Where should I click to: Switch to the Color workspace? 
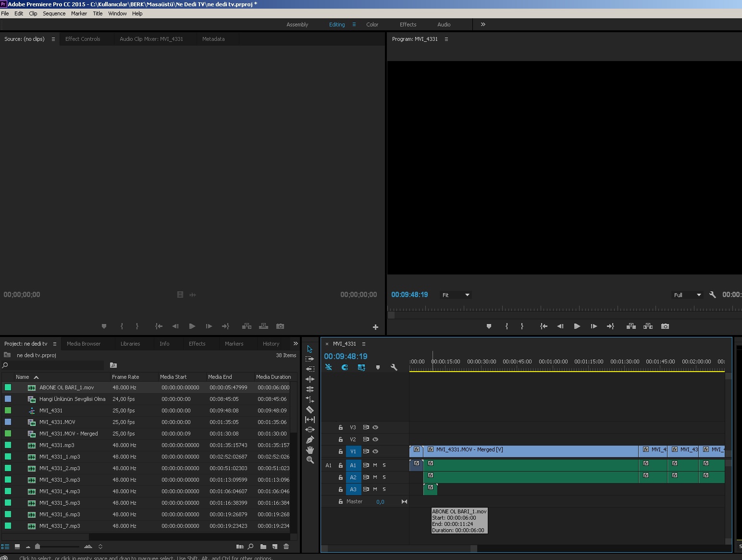tap(372, 25)
